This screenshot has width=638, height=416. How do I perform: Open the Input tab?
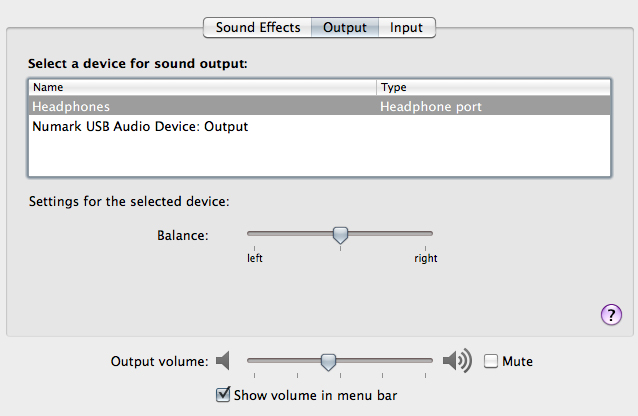(x=406, y=27)
